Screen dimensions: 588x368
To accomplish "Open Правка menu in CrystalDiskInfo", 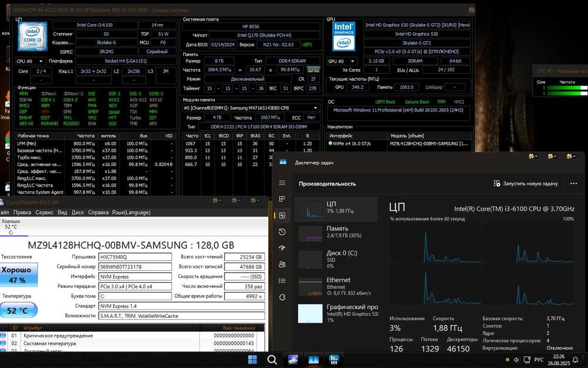I will coord(22,212).
